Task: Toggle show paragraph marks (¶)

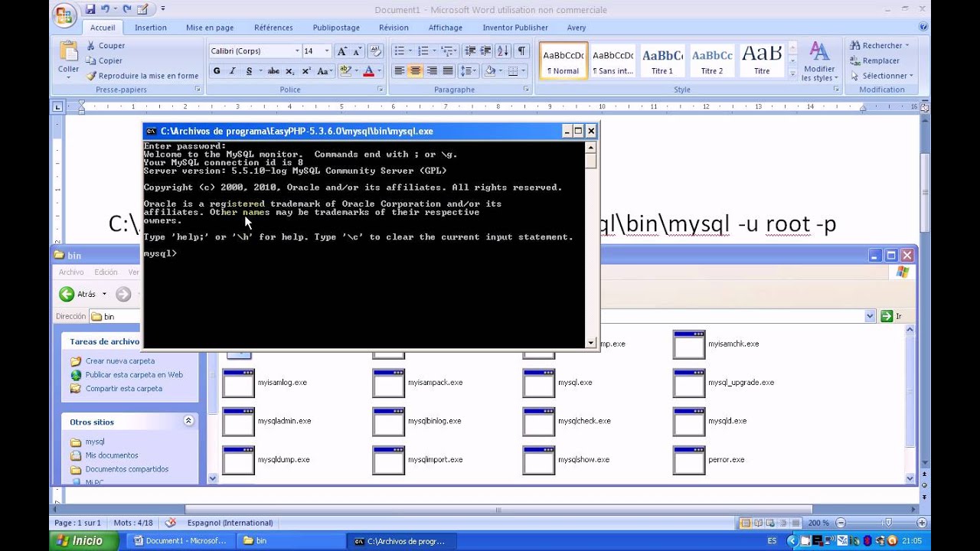Action: click(x=521, y=51)
